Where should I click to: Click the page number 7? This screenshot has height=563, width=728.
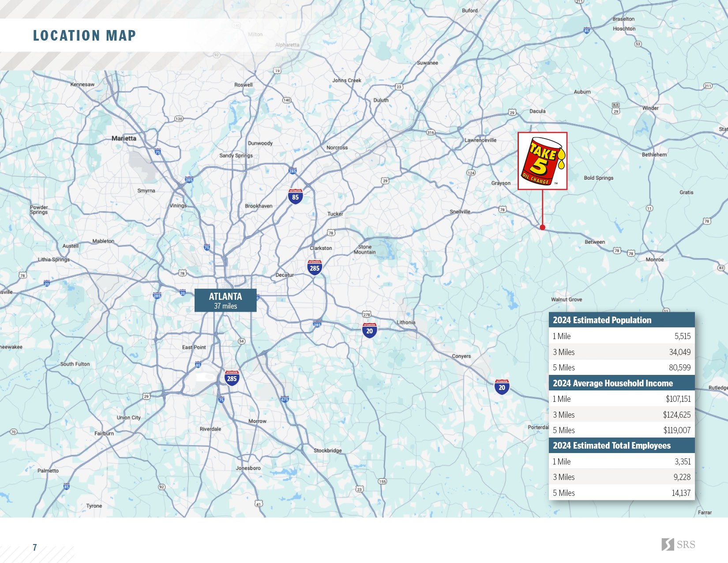coord(35,548)
